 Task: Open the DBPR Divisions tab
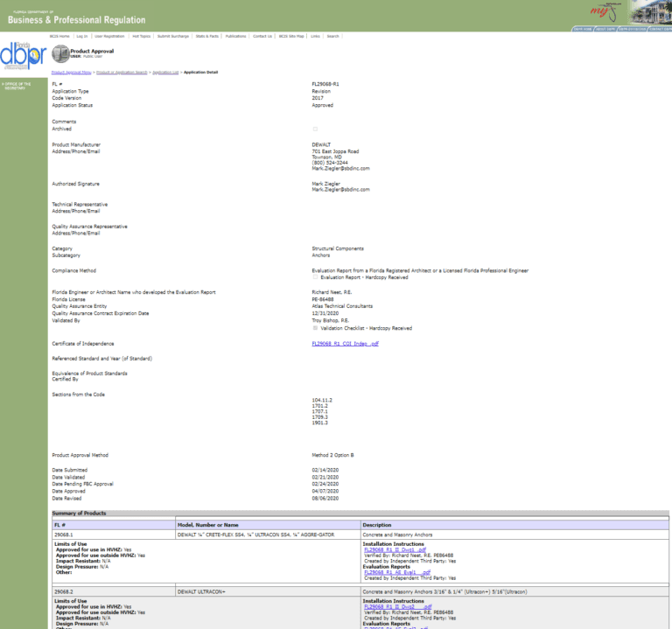click(x=632, y=29)
